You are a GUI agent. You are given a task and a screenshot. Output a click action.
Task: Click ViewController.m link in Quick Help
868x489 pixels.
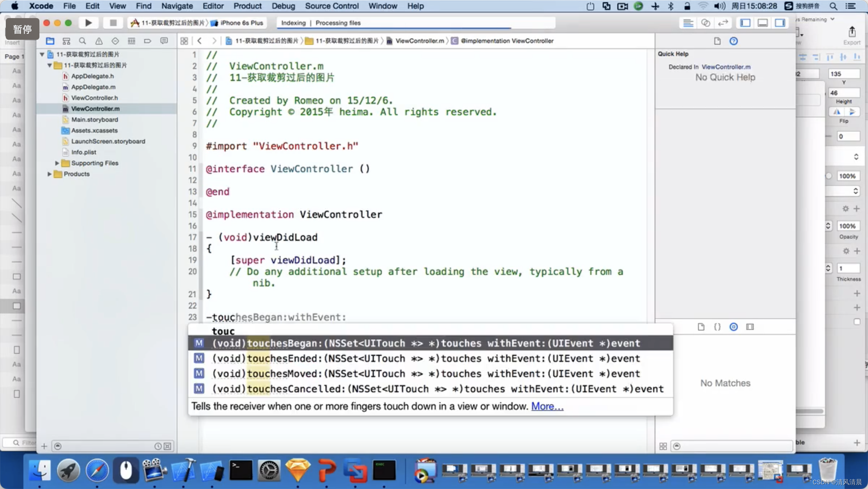point(726,67)
